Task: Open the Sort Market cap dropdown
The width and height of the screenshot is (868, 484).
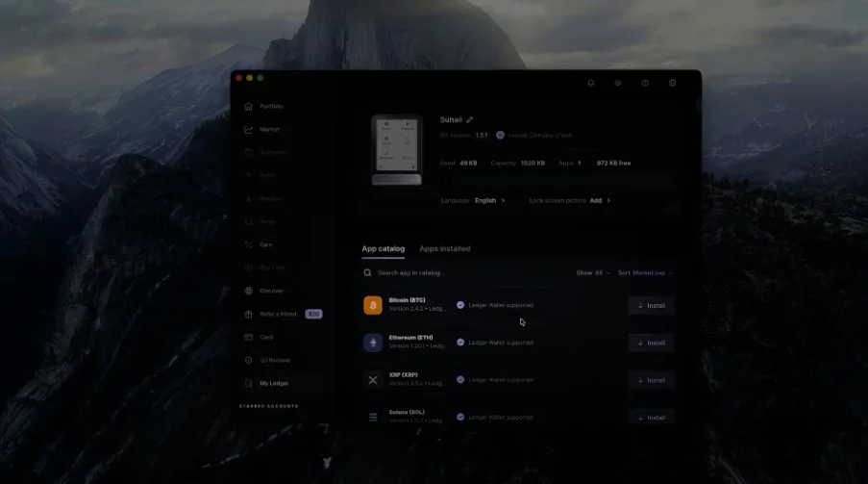Action: [x=645, y=272]
